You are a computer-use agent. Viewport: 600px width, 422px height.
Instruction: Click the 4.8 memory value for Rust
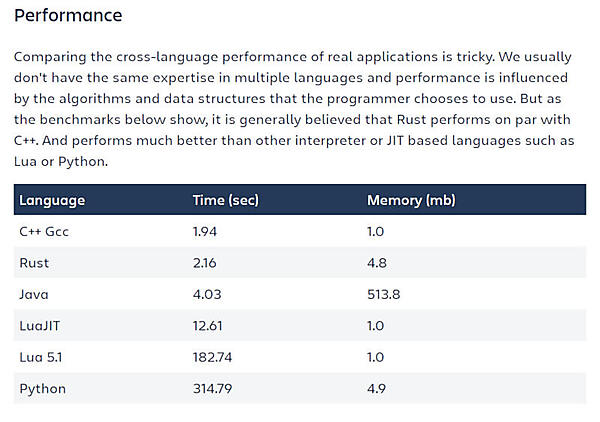377,263
